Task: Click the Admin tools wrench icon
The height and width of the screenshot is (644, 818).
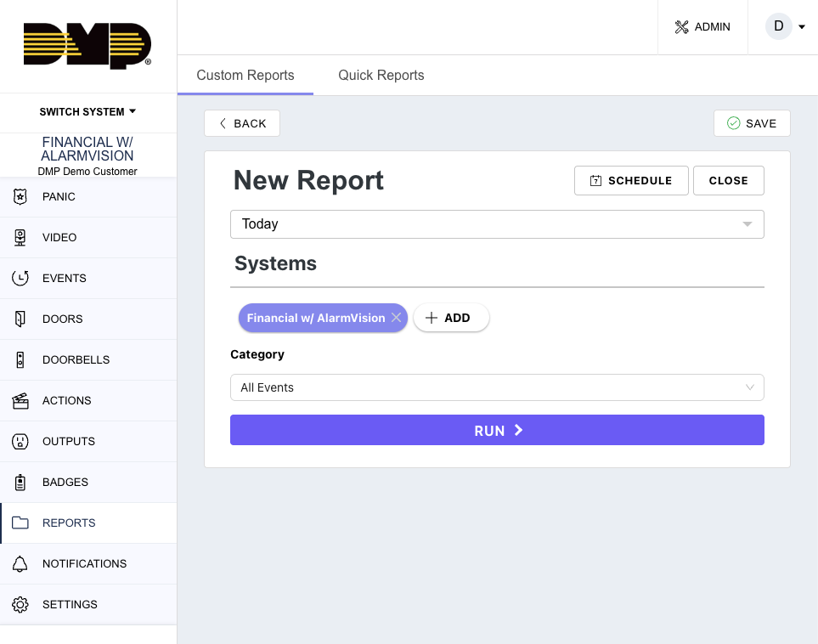Action: click(681, 26)
